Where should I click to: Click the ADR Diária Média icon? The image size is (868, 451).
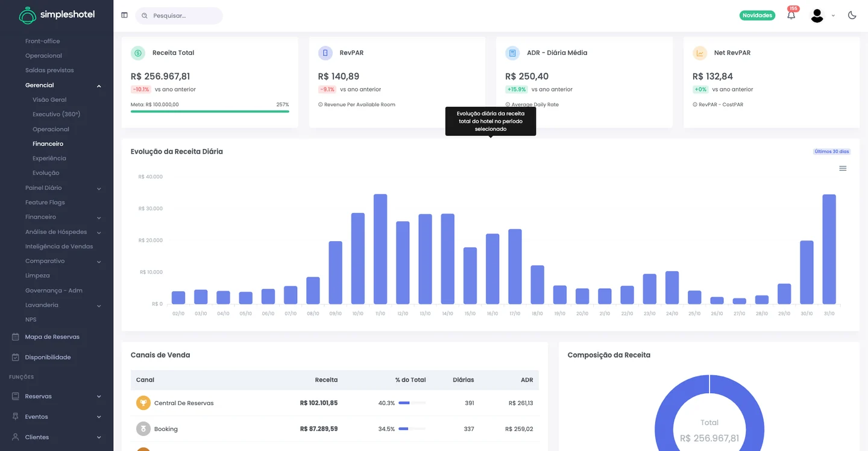coord(512,53)
